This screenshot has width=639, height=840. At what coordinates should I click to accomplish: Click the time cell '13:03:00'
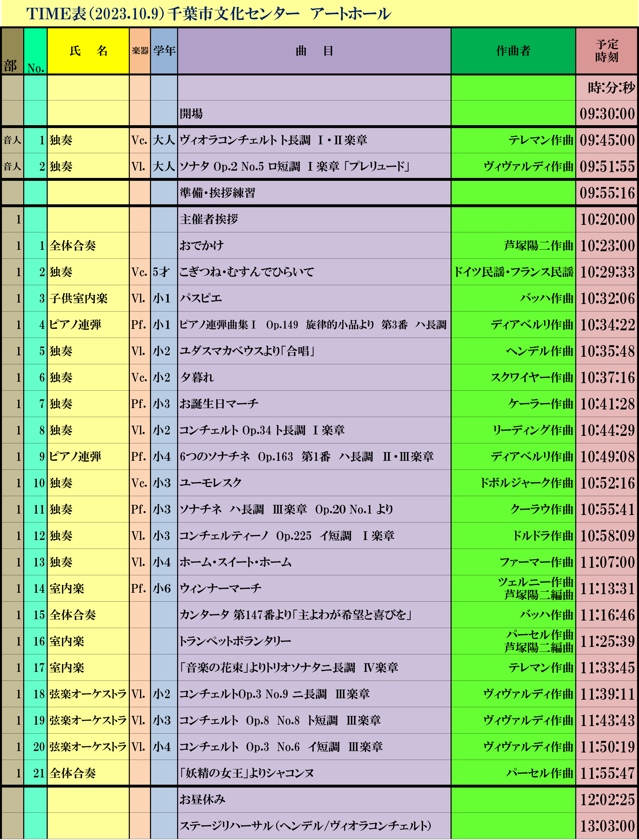click(607, 826)
